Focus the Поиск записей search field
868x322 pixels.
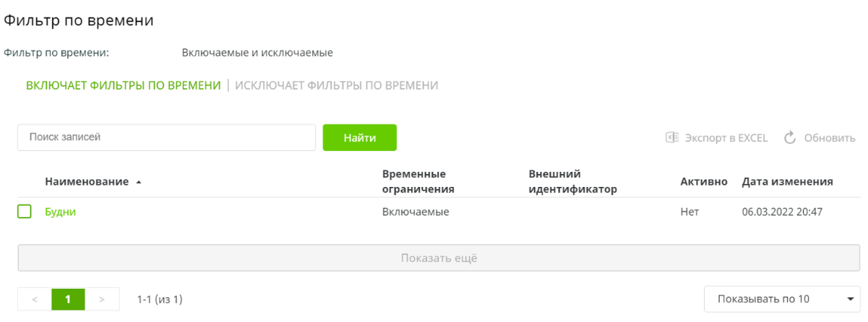pyautogui.click(x=166, y=137)
